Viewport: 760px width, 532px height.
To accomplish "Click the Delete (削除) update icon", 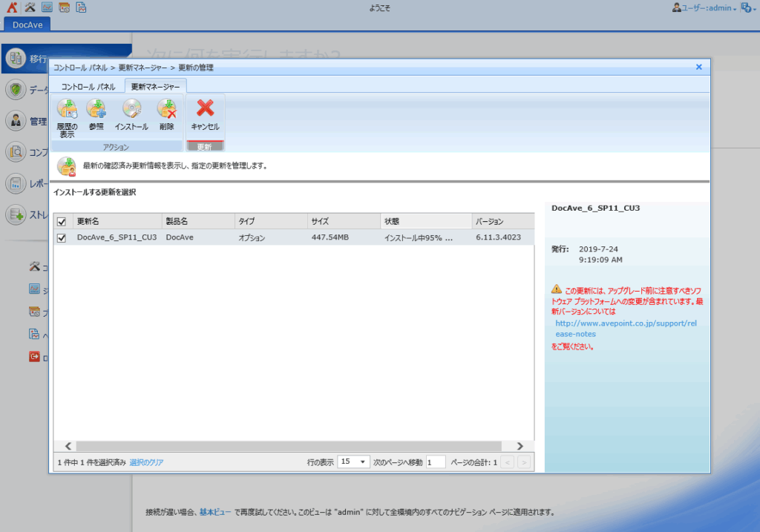I will (x=167, y=108).
